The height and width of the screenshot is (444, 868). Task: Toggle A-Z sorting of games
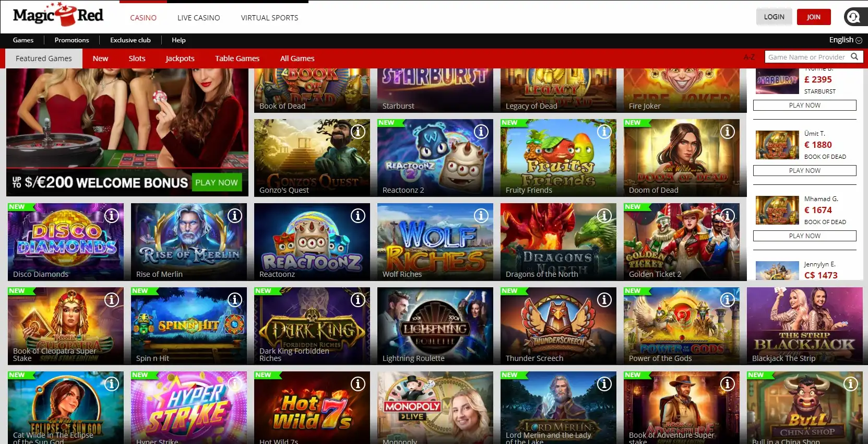point(749,57)
